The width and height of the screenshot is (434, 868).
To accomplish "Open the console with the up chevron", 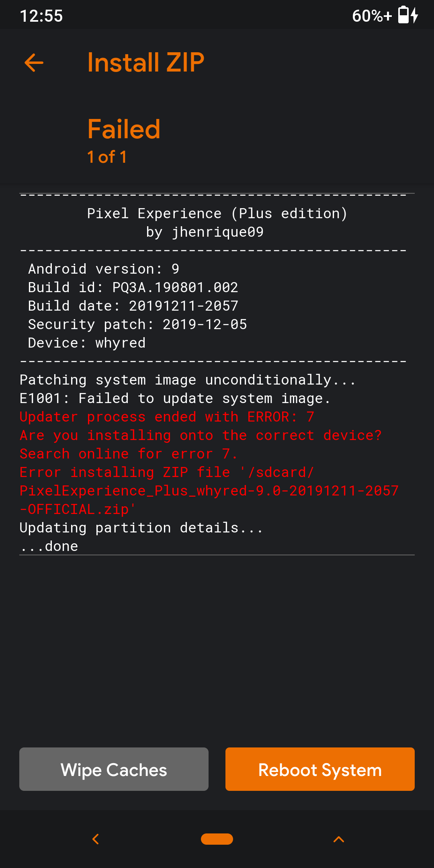I will pyautogui.click(x=339, y=839).
